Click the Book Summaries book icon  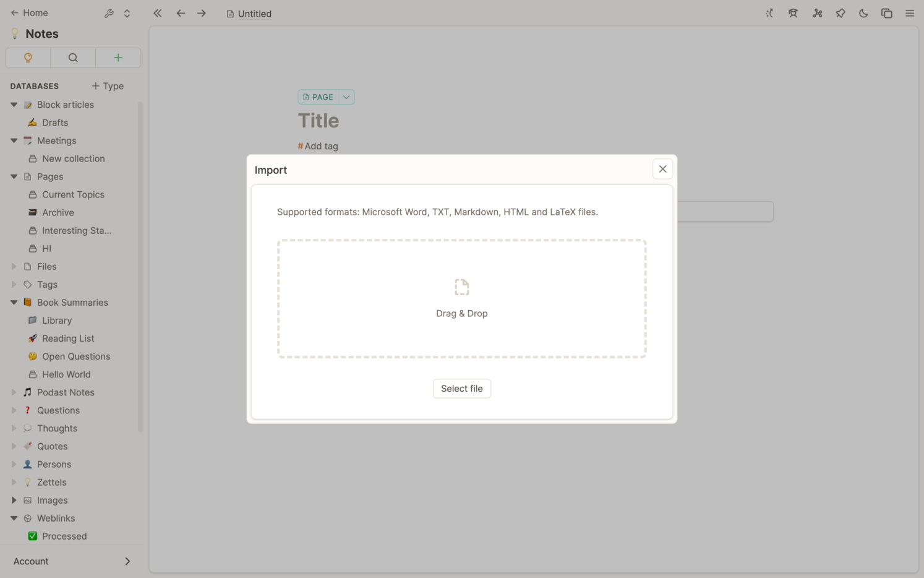[x=27, y=302]
